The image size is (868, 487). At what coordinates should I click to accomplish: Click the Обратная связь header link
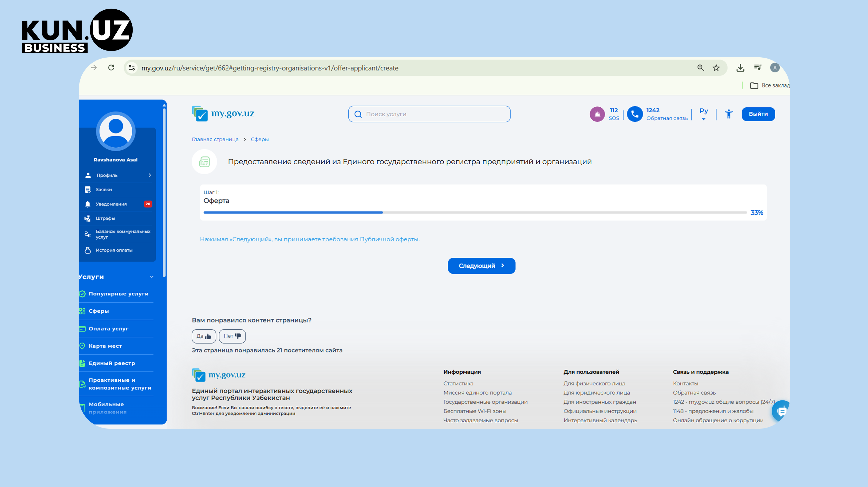tap(667, 118)
